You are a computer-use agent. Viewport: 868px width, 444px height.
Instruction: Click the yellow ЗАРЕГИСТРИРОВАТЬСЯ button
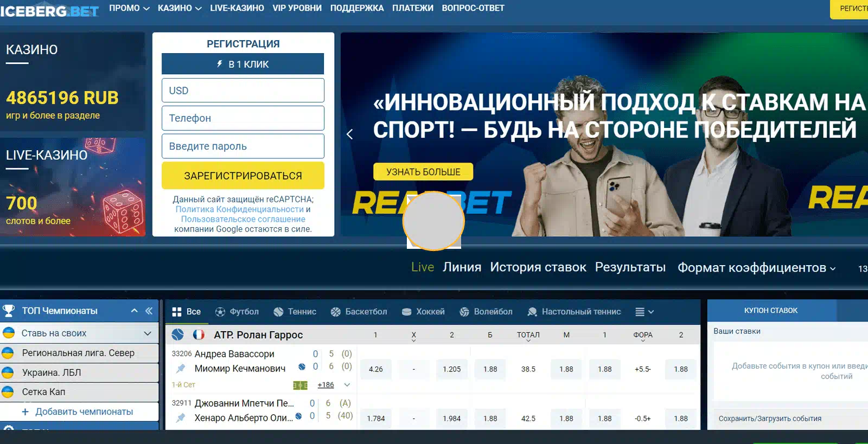coord(243,176)
